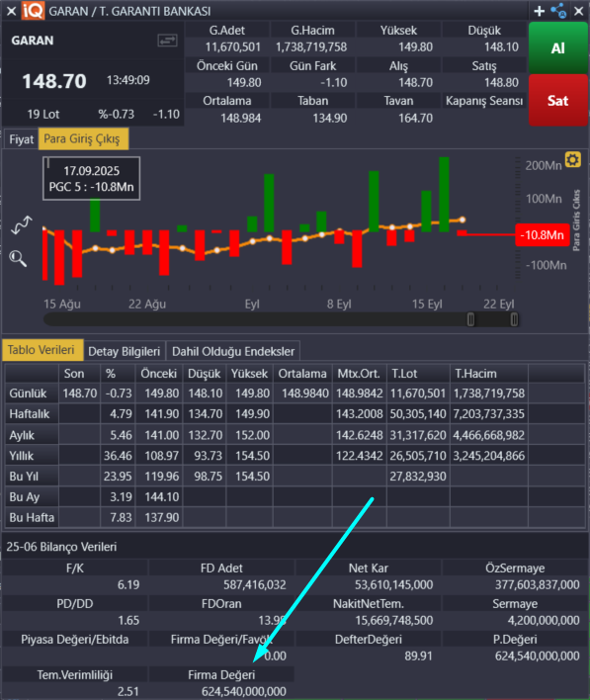Click the Firma Değeri label

(x=221, y=675)
